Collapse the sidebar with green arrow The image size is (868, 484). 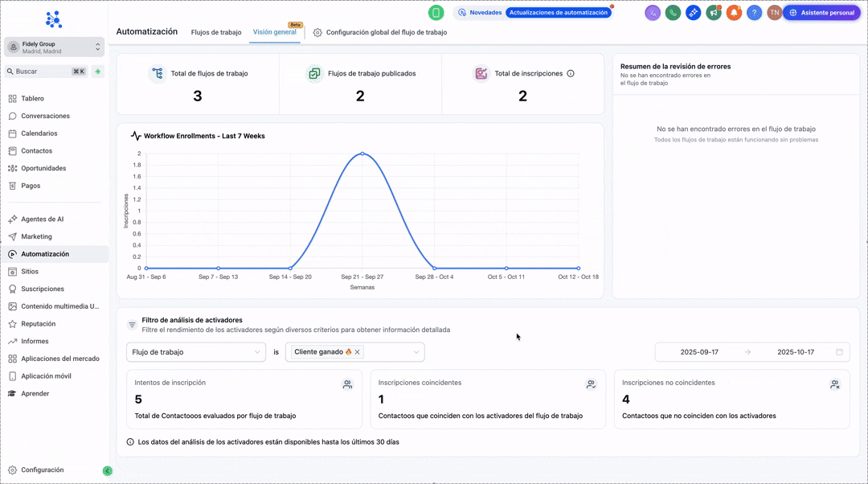click(107, 470)
